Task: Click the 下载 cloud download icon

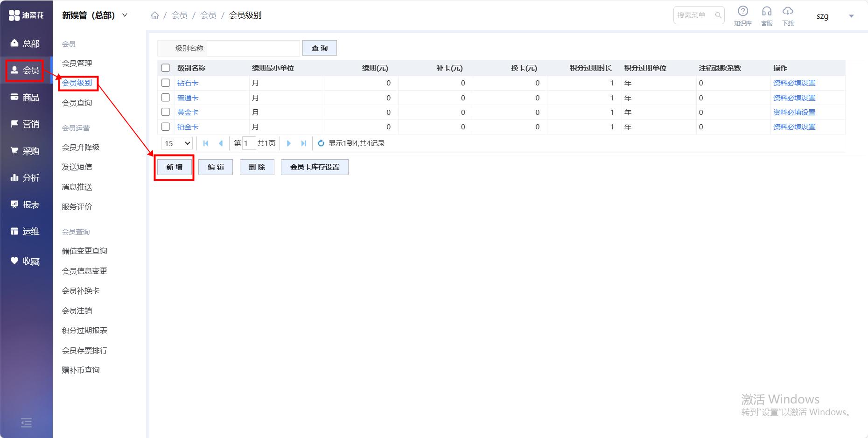Action: (x=788, y=16)
